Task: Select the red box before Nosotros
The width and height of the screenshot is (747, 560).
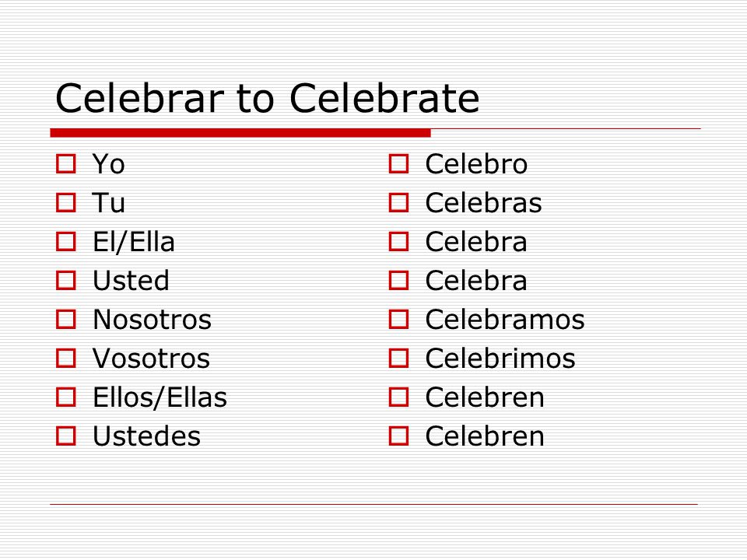Action: [x=65, y=320]
